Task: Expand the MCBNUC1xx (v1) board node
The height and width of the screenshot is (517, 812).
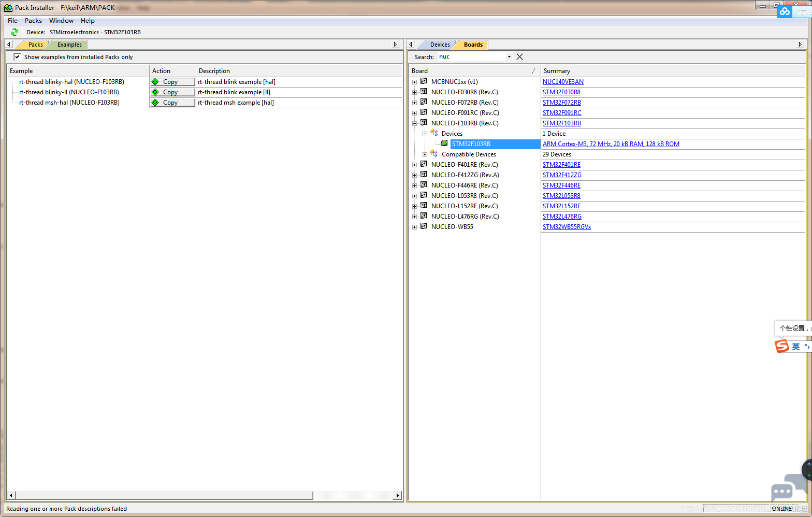Action: [x=414, y=82]
